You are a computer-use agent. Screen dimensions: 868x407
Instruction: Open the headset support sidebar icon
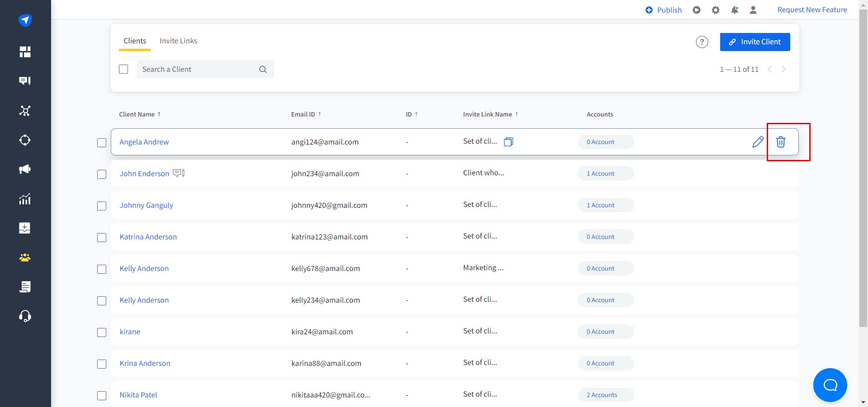(x=25, y=316)
